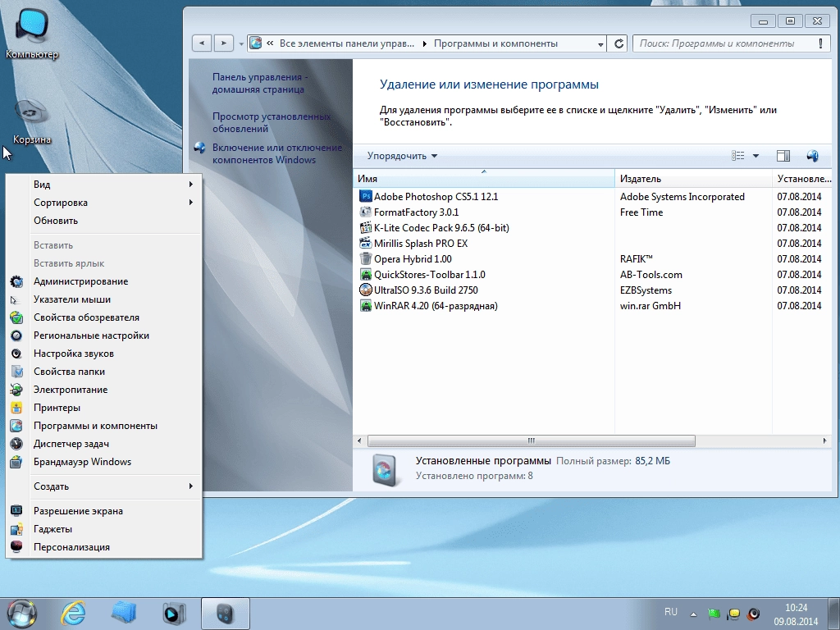The height and width of the screenshot is (630, 840).
Task: Click the Электропитание icon
Action: [x=16, y=390]
